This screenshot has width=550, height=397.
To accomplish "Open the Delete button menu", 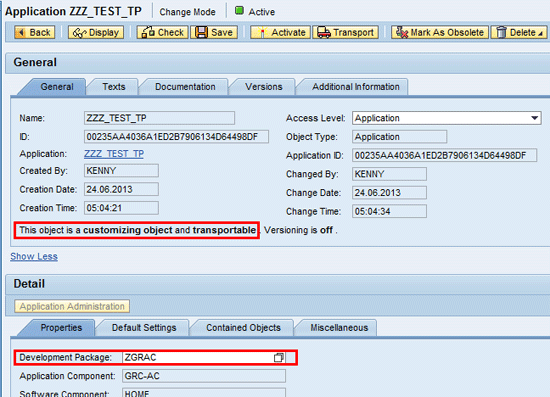I will (x=519, y=32).
